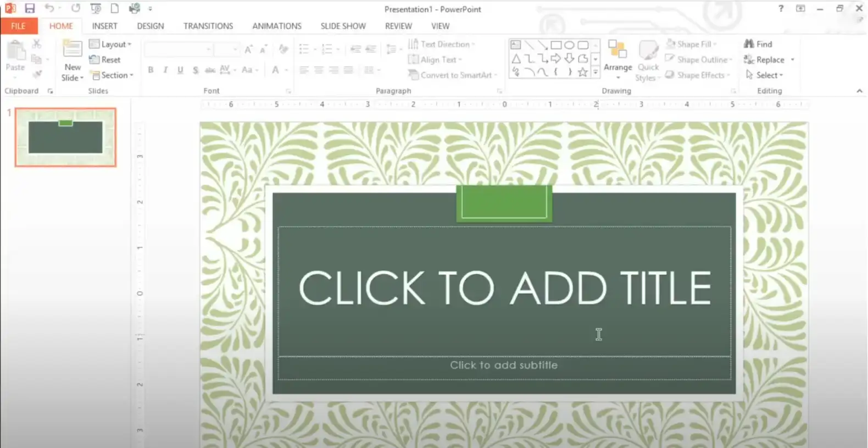Pick the 5-point star shape
Viewport: 868px width, 448px height.
click(x=583, y=72)
